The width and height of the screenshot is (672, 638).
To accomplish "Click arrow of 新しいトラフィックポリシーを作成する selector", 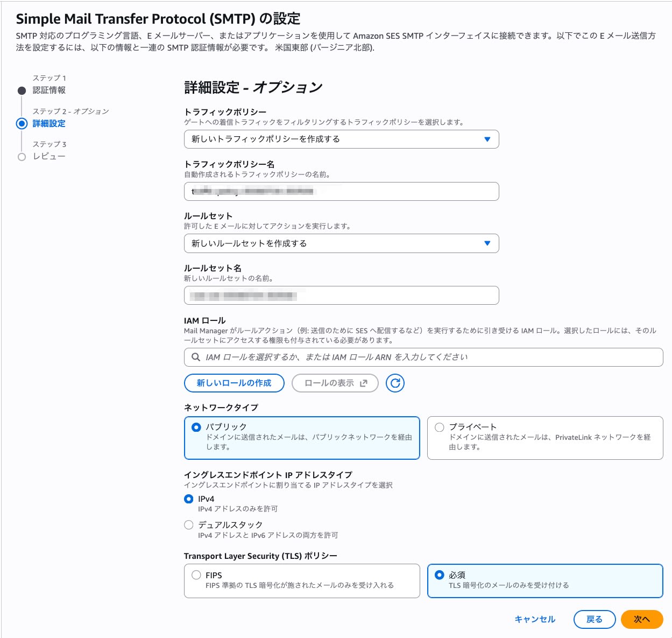I will click(487, 139).
